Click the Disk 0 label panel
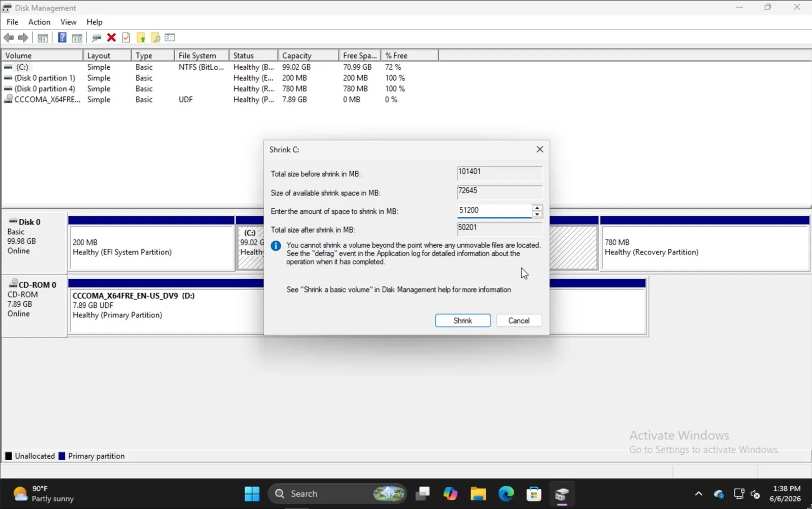812x509 pixels. 34,242
